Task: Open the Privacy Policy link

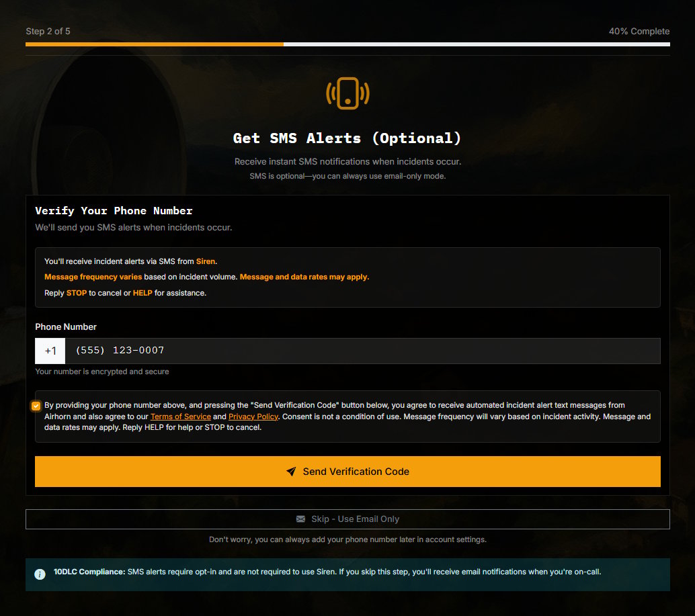Action: (x=253, y=416)
